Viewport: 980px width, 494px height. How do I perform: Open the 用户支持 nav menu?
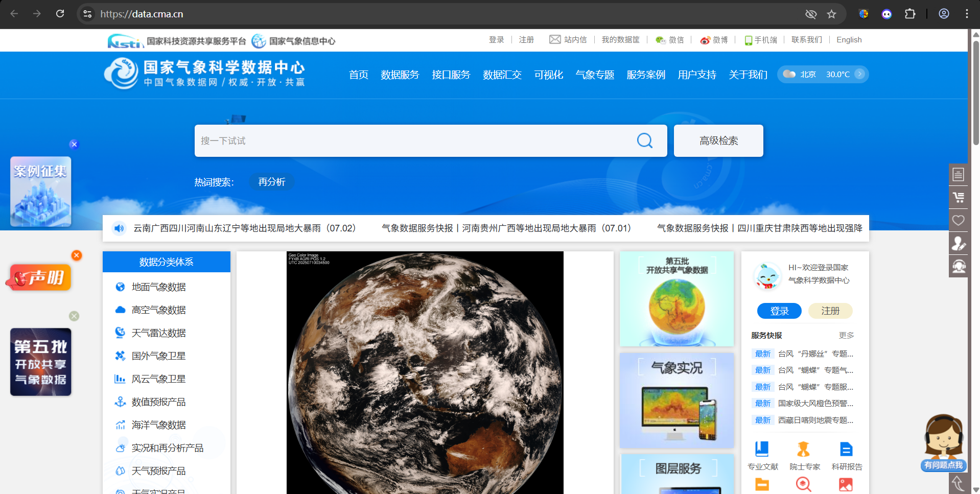[x=697, y=75]
